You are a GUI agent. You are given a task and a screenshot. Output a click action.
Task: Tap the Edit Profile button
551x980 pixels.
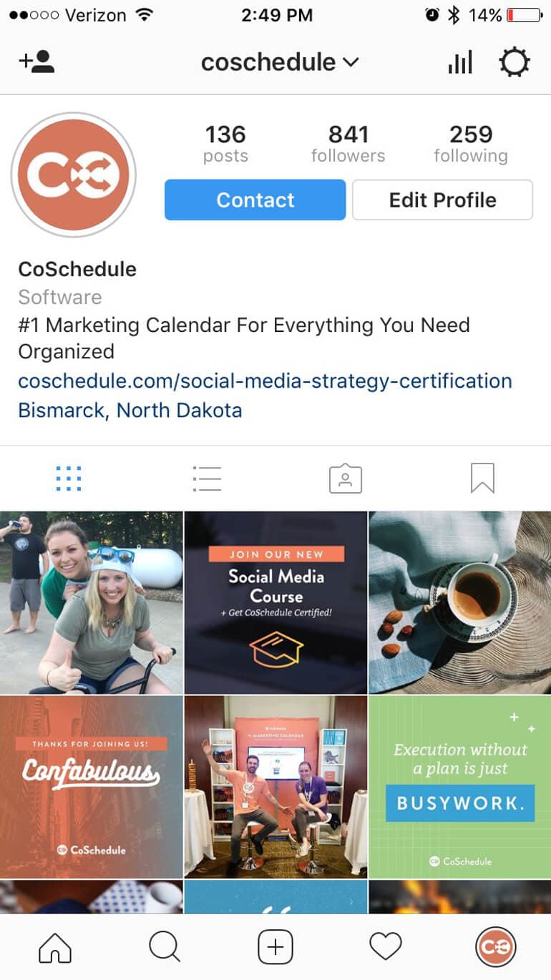(x=442, y=200)
